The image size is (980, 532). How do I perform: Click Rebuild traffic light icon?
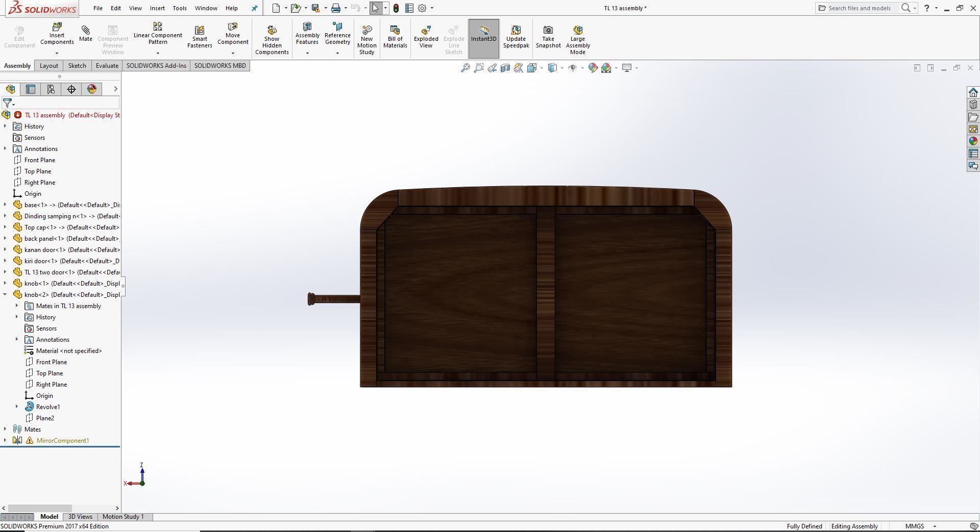coord(396,8)
